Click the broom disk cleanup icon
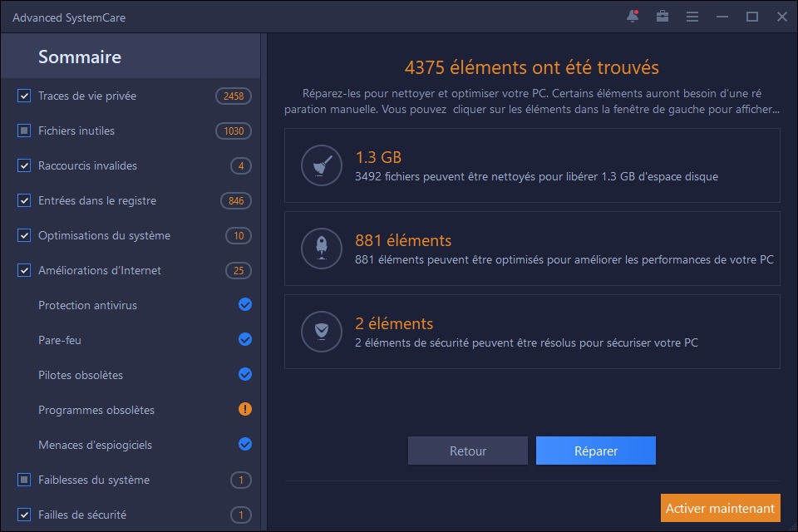 pyautogui.click(x=322, y=165)
